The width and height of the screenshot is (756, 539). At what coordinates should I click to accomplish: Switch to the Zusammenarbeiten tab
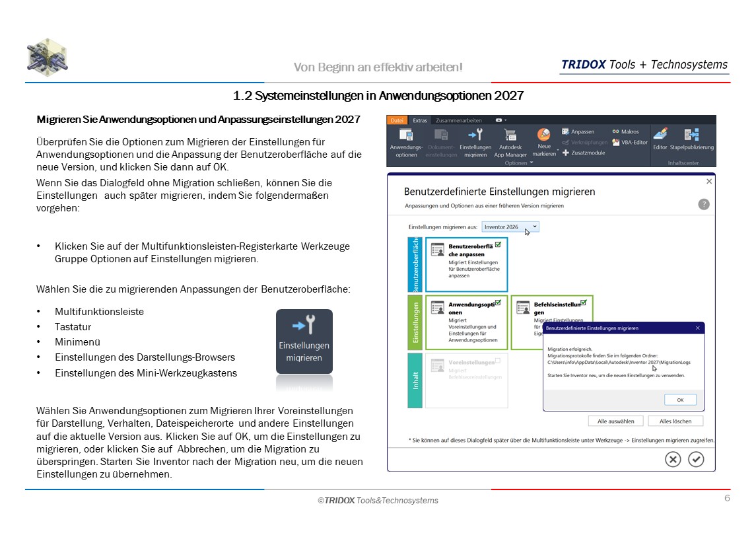[x=458, y=121]
